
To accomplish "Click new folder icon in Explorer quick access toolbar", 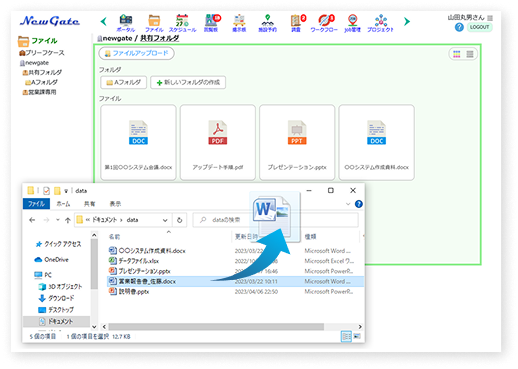I will [57, 191].
